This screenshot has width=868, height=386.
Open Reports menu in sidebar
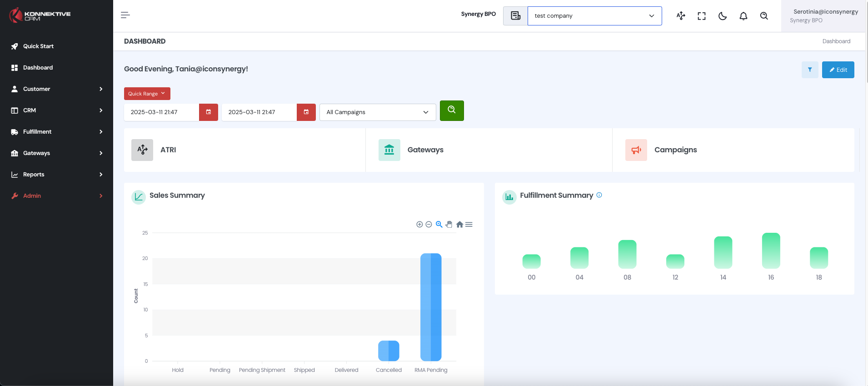click(x=56, y=175)
